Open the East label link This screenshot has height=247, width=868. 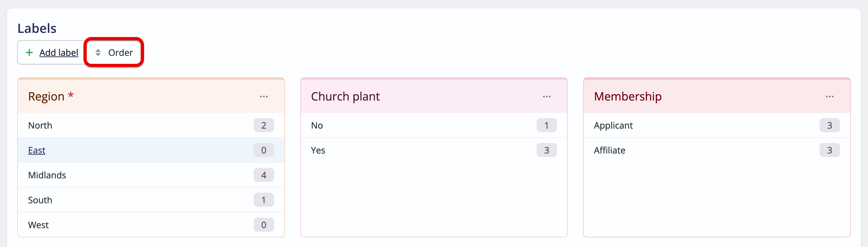coord(36,150)
